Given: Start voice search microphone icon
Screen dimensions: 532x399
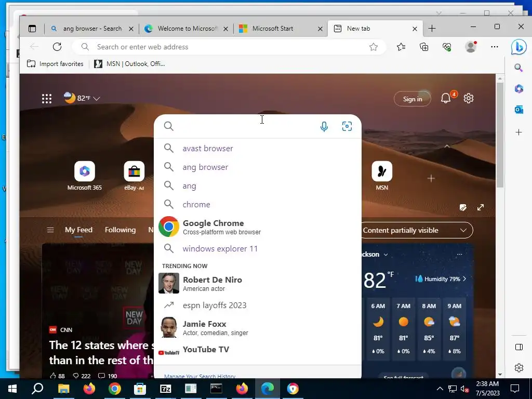Looking at the screenshot, I should 324,127.
